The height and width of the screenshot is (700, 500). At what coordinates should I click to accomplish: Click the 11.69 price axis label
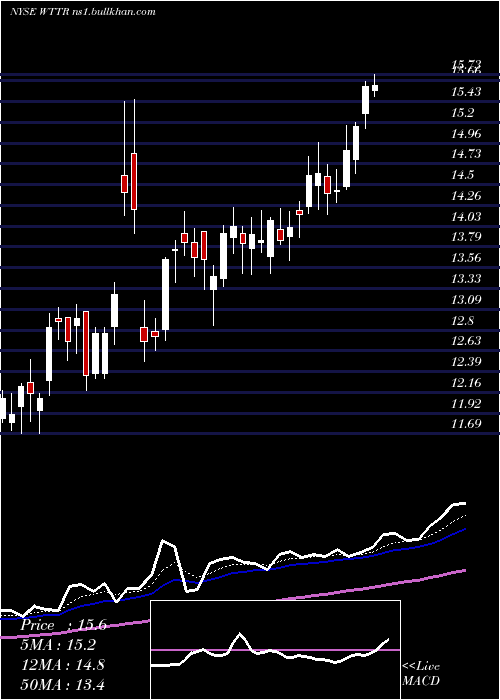click(466, 424)
